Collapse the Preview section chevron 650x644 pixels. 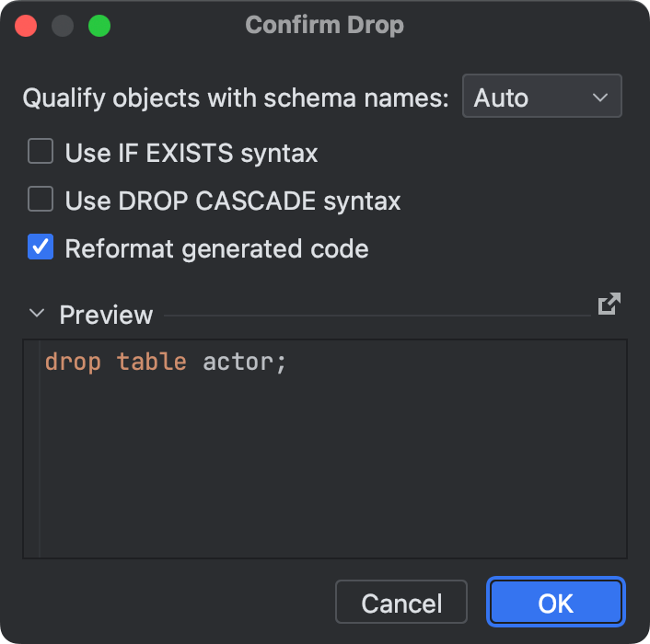37,314
